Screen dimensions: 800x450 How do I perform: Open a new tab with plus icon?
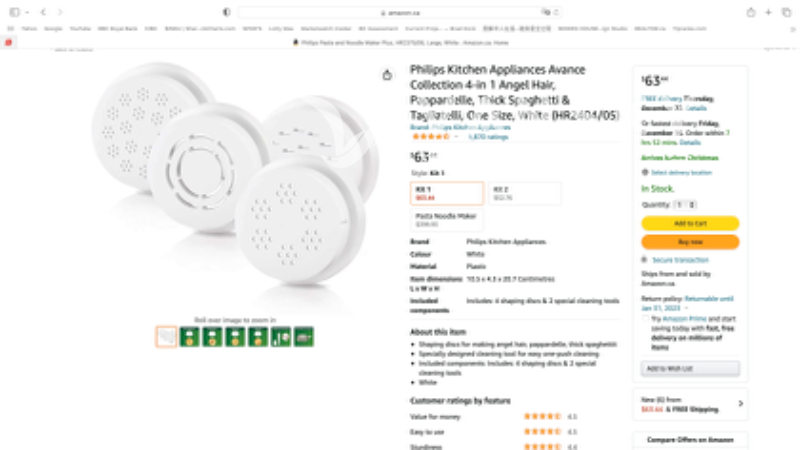(x=768, y=12)
